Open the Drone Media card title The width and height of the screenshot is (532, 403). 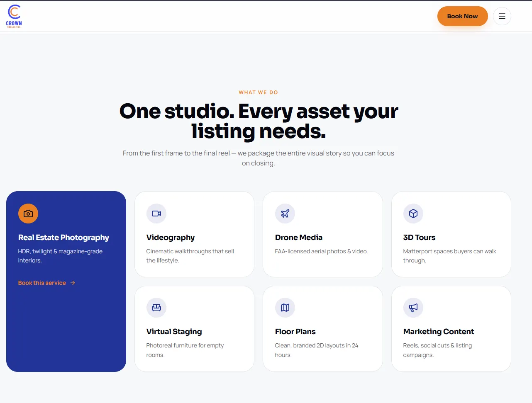299,238
